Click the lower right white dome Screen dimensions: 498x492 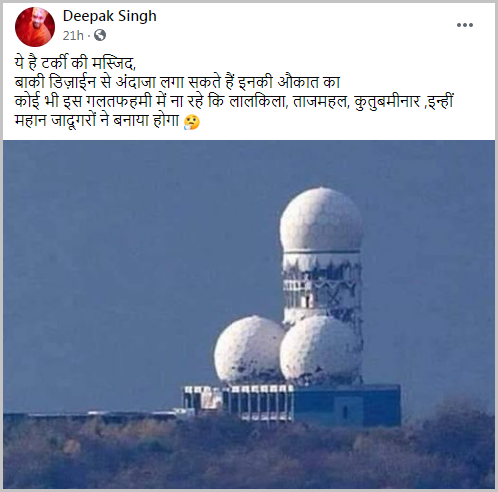tap(321, 350)
